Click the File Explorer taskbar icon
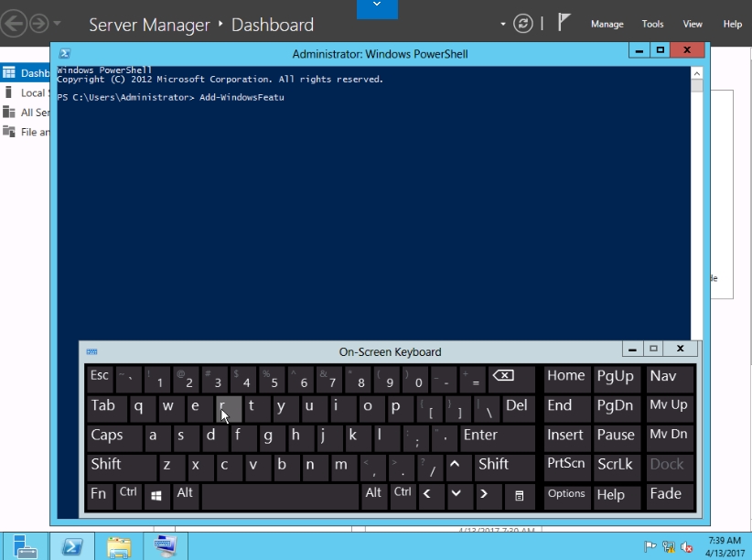The image size is (752, 560). pos(119,547)
